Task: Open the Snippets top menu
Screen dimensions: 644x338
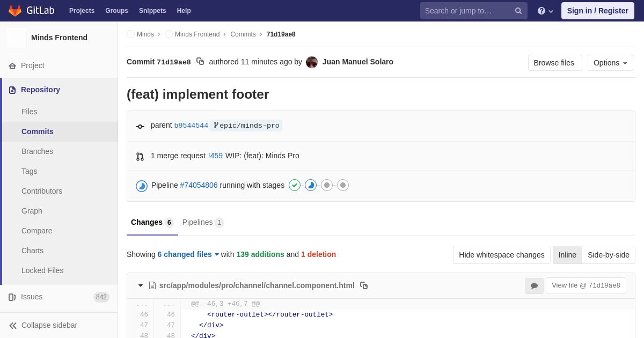Action: click(152, 11)
